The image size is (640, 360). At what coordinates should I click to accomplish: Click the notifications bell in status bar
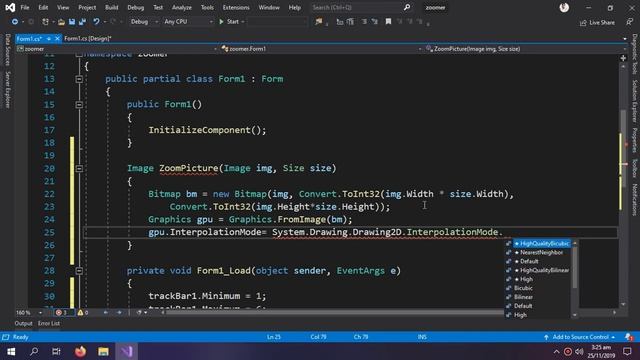click(x=629, y=337)
